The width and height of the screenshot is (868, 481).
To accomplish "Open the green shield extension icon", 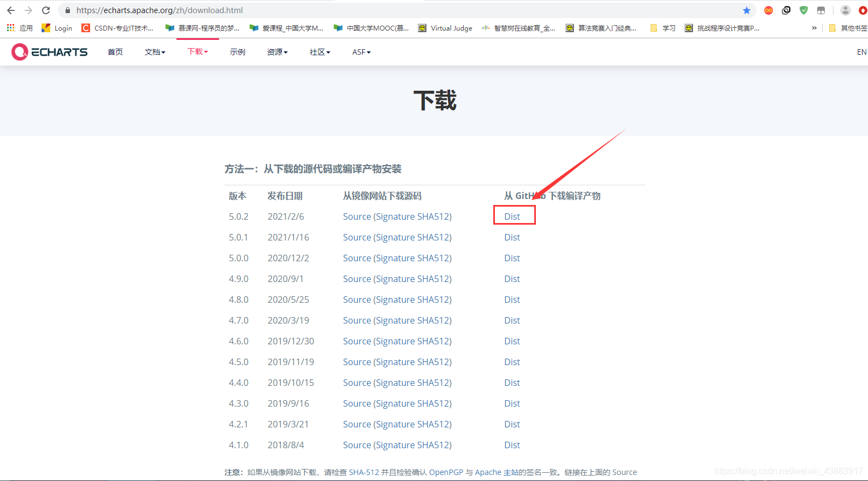I will point(804,10).
